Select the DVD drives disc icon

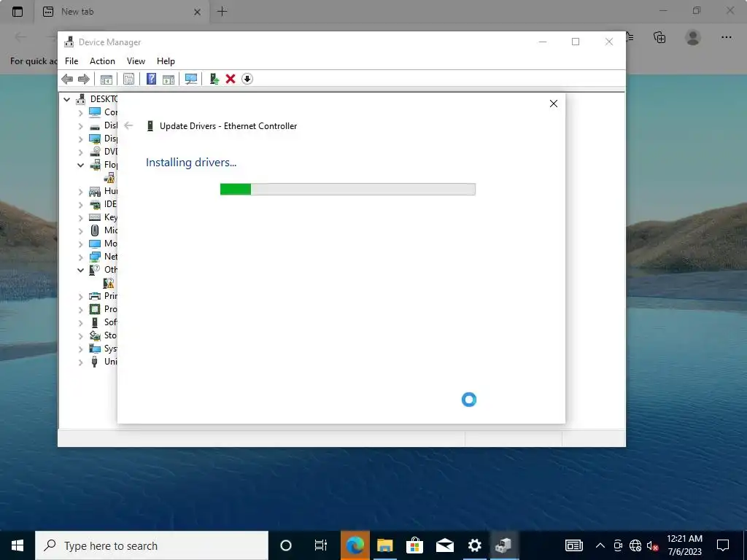point(95,152)
